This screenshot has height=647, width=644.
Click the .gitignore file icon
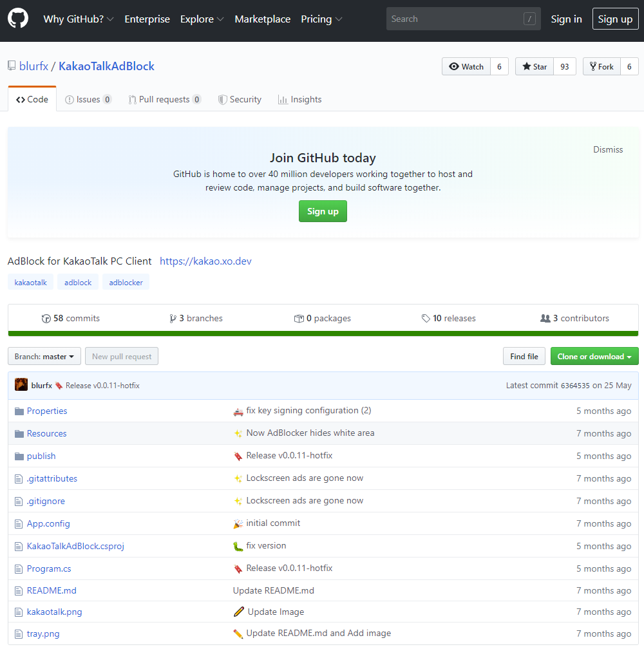[19, 502]
